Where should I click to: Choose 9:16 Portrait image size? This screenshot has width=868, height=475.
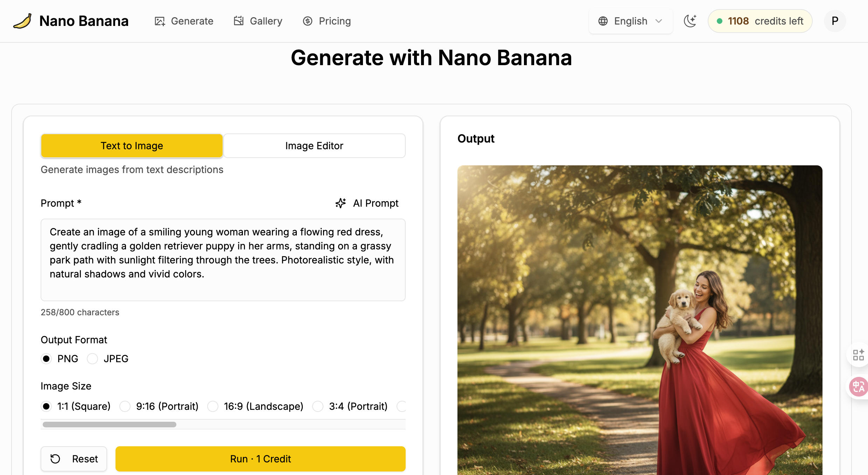pyautogui.click(x=125, y=406)
